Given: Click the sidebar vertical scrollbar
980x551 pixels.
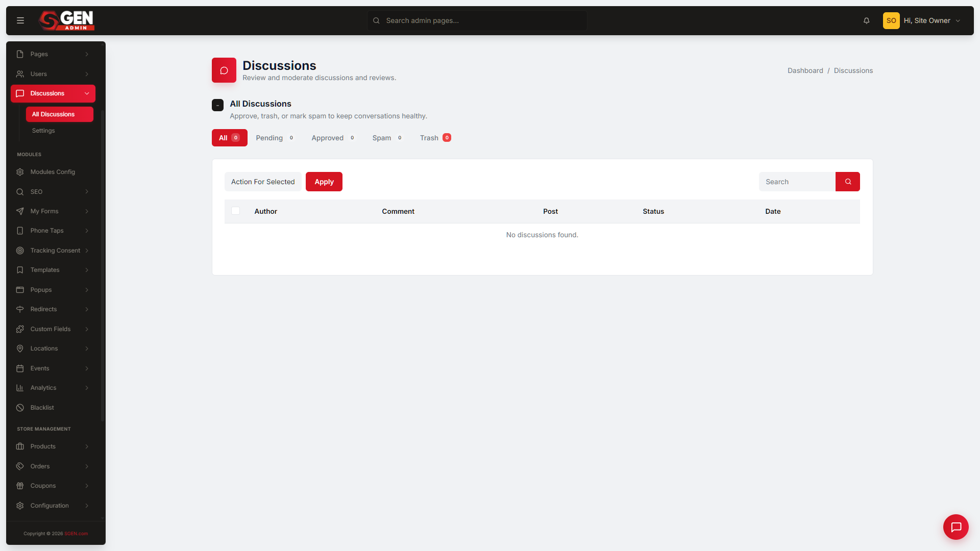Looking at the screenshot, I should (x=103, y=265).
